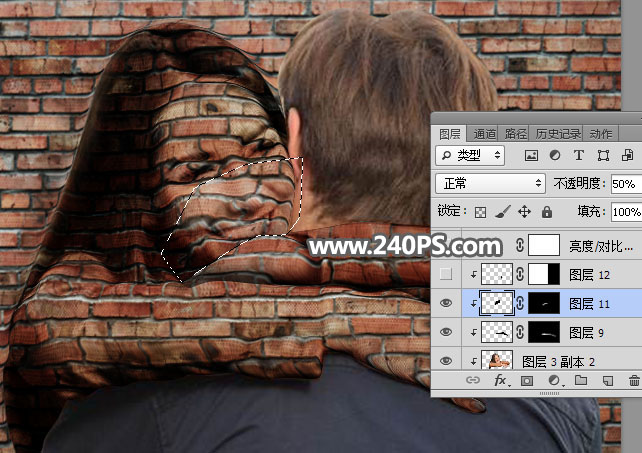The height and width of the screenshot is (453, 642).
Task: Filter layers by smart objects icon
Action: pos(627,155)
